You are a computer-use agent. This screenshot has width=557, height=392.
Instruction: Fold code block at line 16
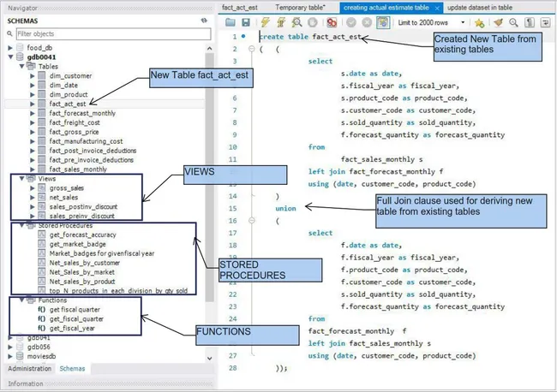click(x=251, y=221)
